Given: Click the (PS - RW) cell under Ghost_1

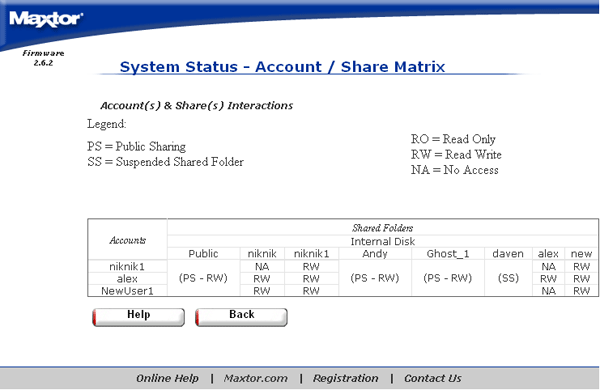Looking at the screenshot, I should (x=447, y=278).
